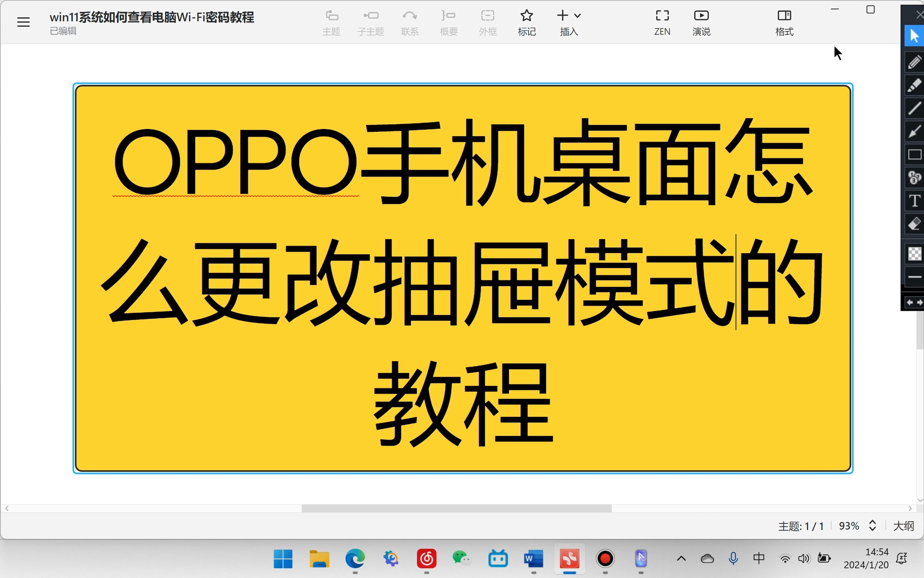Open Microsoft Word from taskbar

[x=534, y=559]
